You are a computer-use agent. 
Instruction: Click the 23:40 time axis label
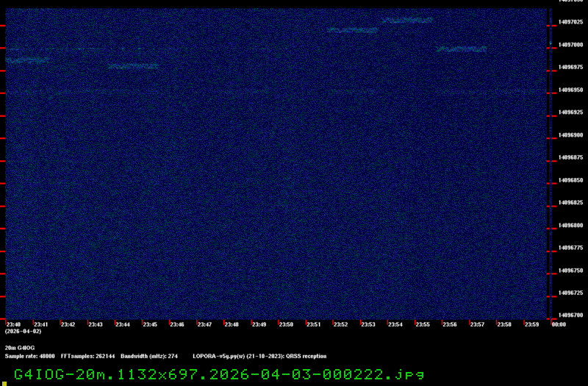click(13, 324)
